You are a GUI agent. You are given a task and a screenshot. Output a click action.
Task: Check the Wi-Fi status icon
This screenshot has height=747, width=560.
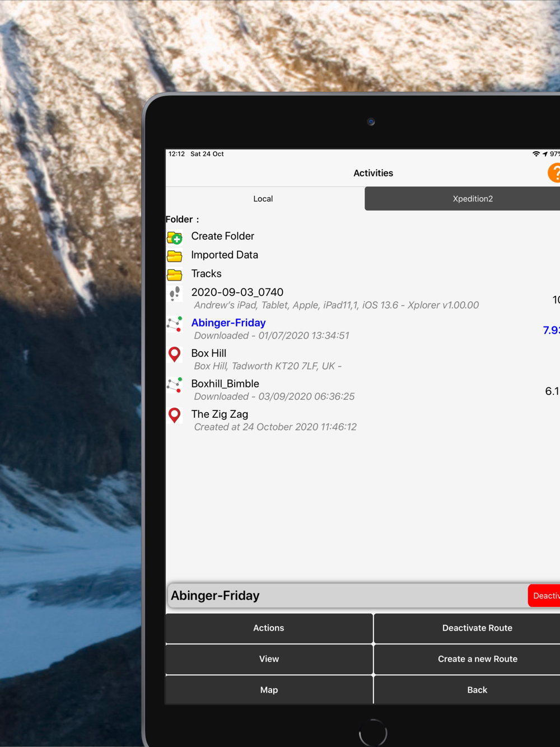pos(536,154)
